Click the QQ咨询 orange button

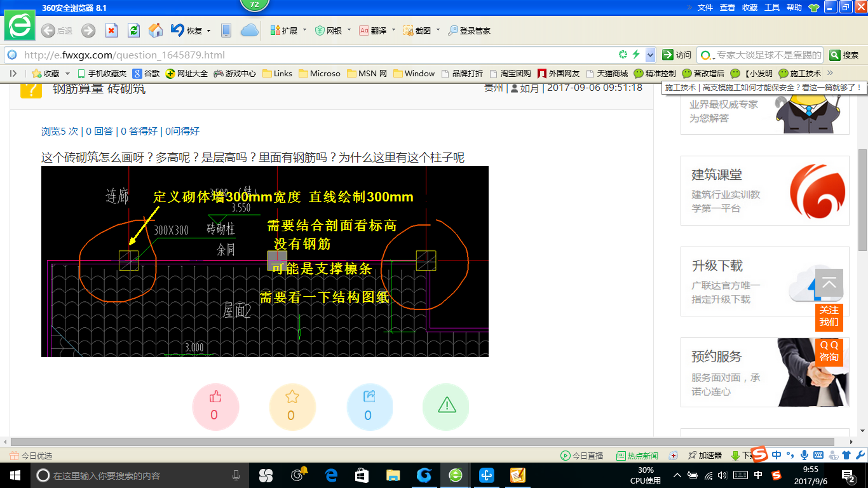[829, 351]
